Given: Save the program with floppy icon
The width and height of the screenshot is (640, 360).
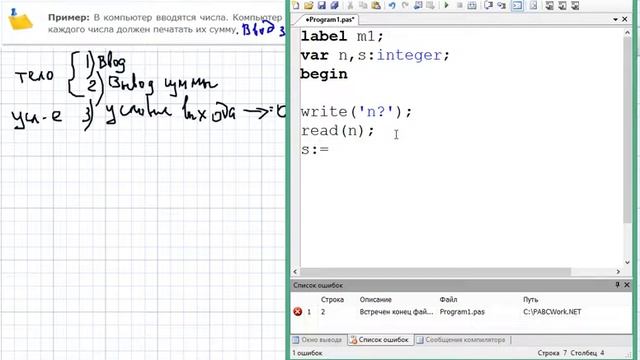Looking at the screenshot, I should 322,5.
